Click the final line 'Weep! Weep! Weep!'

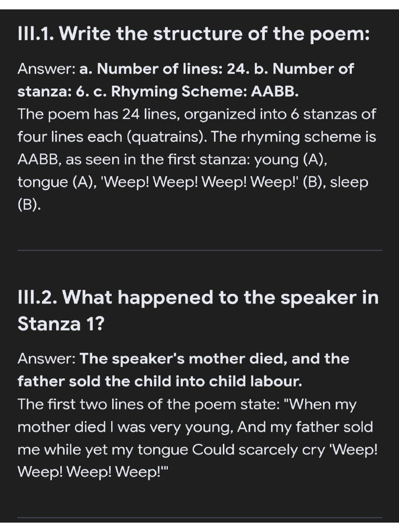click(x=93, y=472)
